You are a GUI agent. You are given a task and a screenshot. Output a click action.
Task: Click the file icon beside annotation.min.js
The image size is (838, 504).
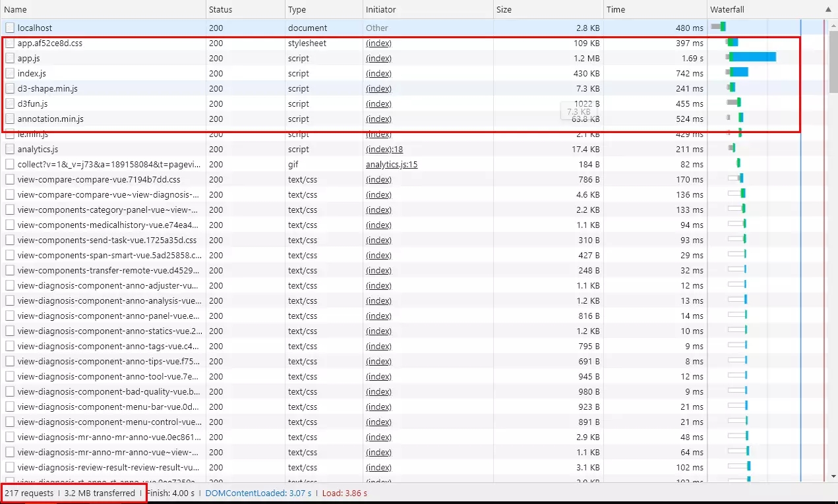pos(10,119)
